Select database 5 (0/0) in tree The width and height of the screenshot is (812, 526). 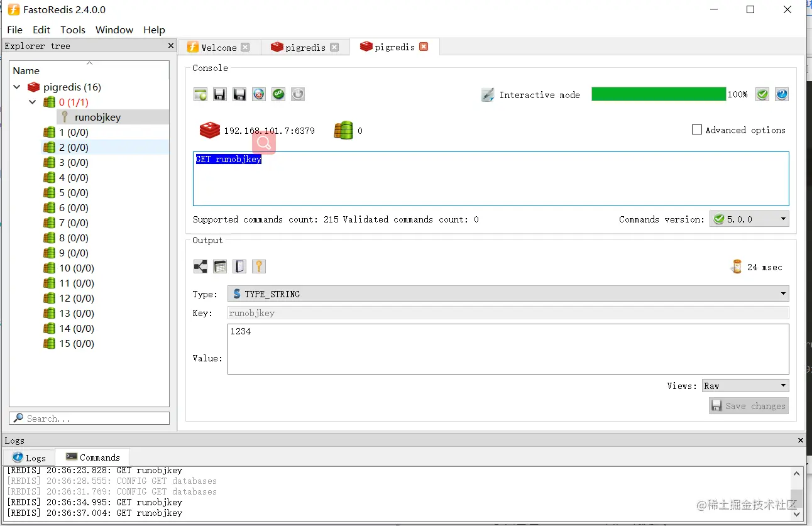tap(74, 192)
